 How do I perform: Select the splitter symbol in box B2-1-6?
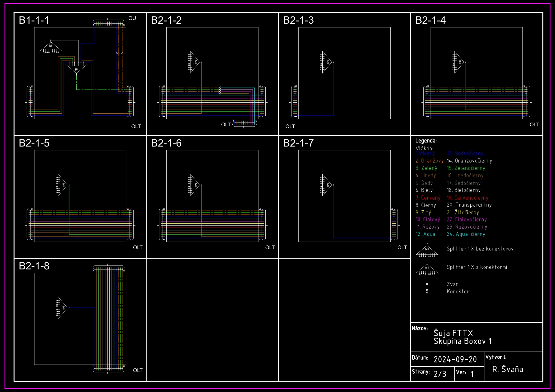click(194, 185)
